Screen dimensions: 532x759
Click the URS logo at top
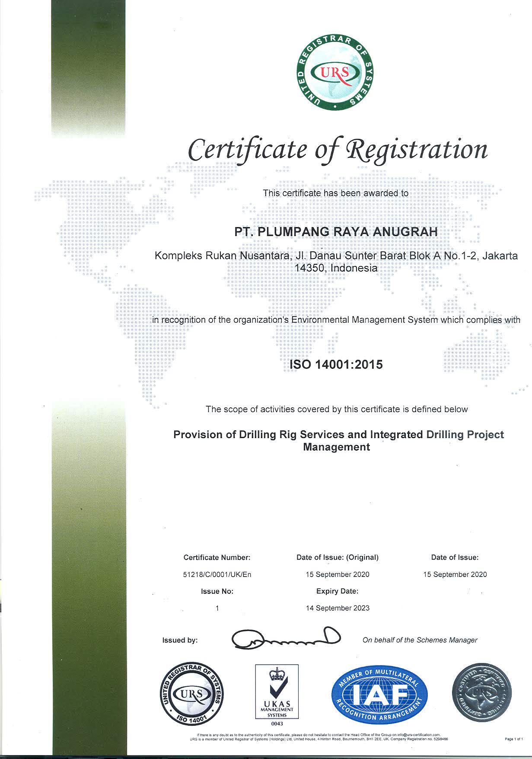click(335, 72)
